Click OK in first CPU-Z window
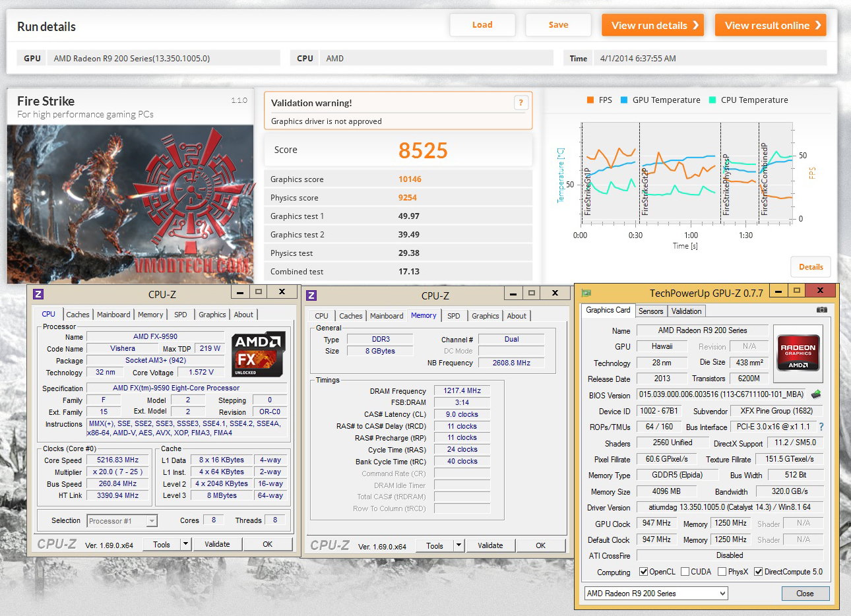The image size is (851, 616). pyautogui.click(x=267, y=544)
